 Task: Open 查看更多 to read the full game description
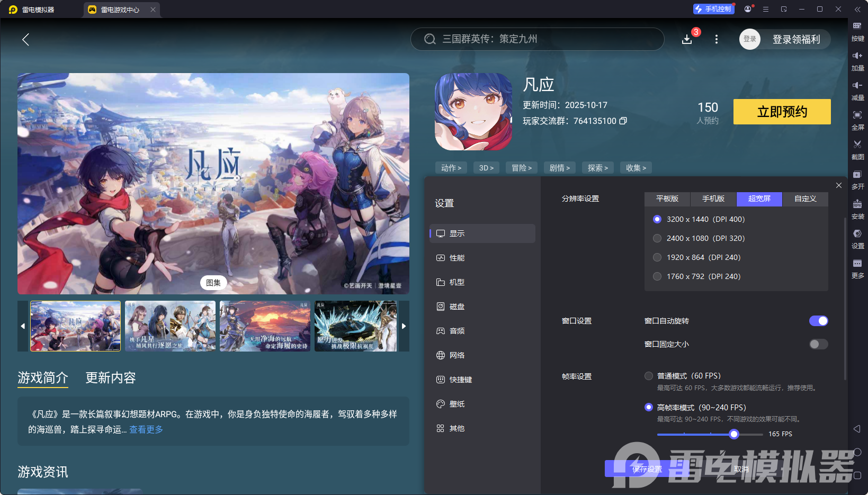tap(146, 429)
